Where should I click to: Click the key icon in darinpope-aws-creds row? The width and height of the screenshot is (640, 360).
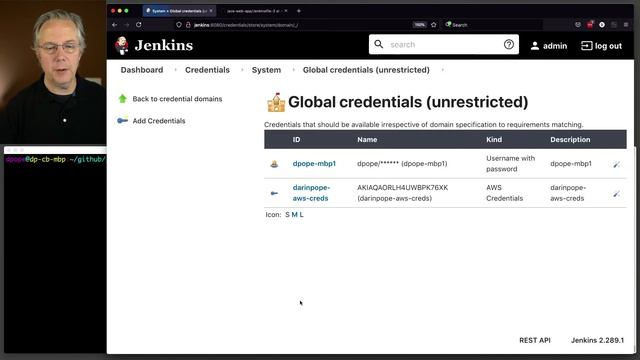click(274, 193)
